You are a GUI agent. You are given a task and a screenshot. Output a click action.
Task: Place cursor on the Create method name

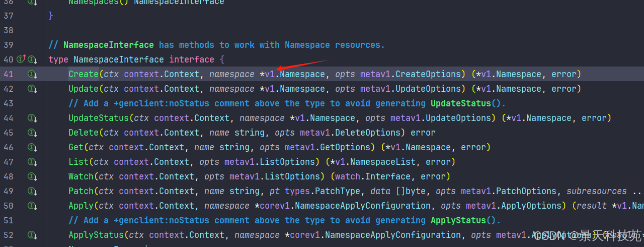[84, 74]
